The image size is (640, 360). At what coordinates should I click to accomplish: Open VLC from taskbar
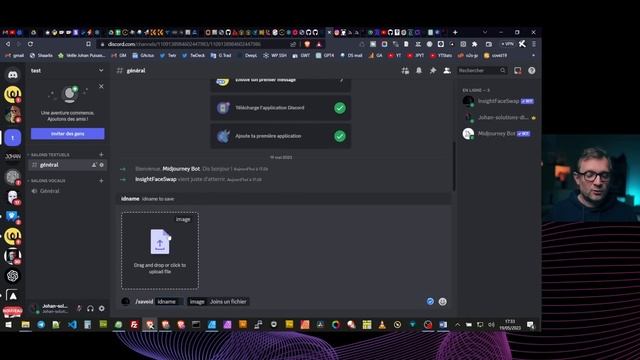[x=382, y=325]
